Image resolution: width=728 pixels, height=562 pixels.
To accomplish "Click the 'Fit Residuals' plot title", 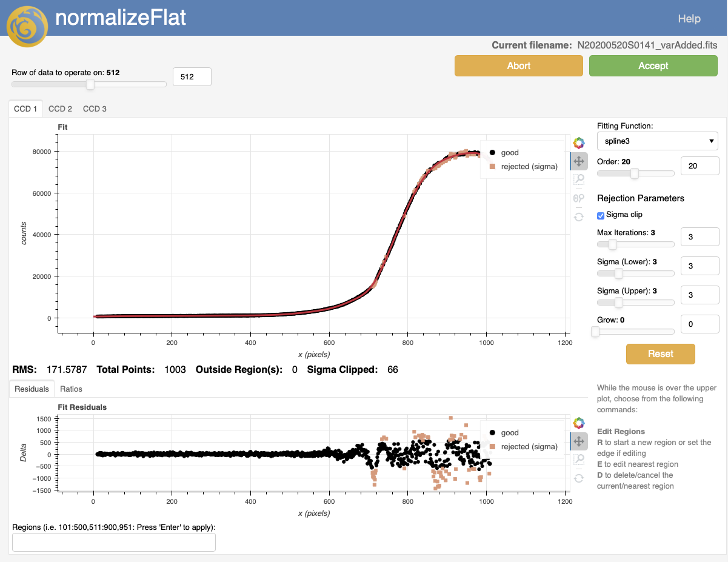I will coord(82,407).
